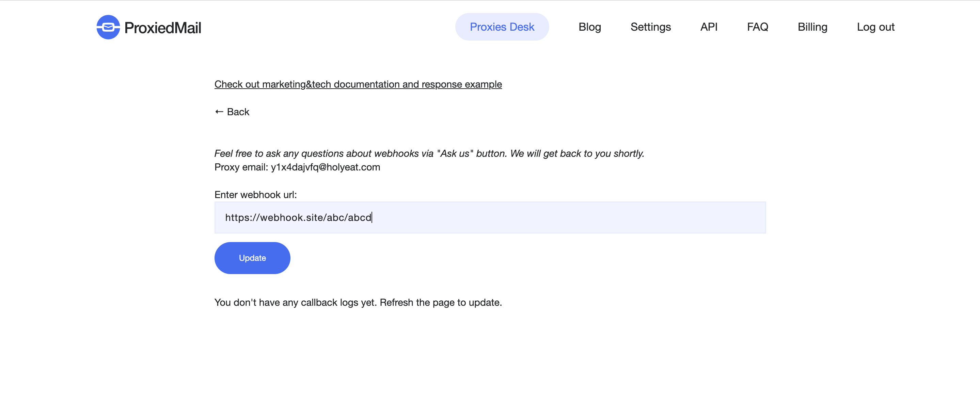
Task: Click the ProxiedMail envelope logo icon
Action: [108, 27]
